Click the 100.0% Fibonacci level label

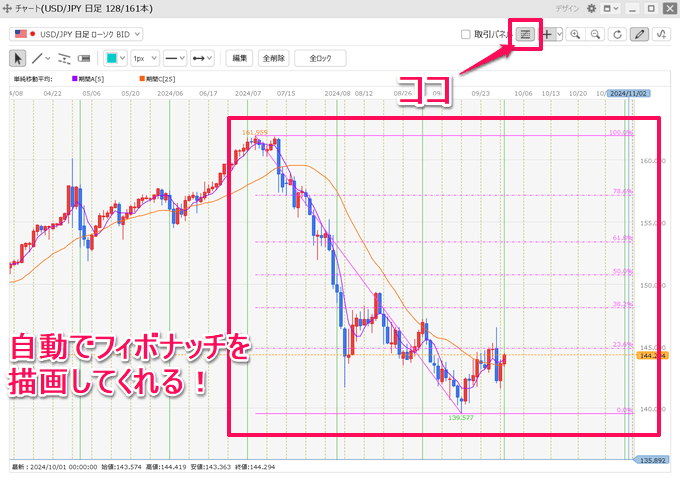(x=621, y=132)
